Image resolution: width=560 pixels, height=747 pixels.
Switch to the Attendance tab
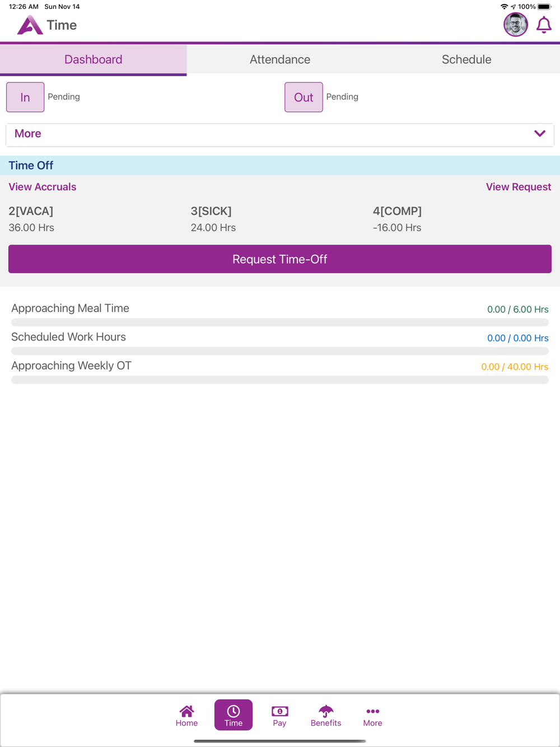coord(280,59)
